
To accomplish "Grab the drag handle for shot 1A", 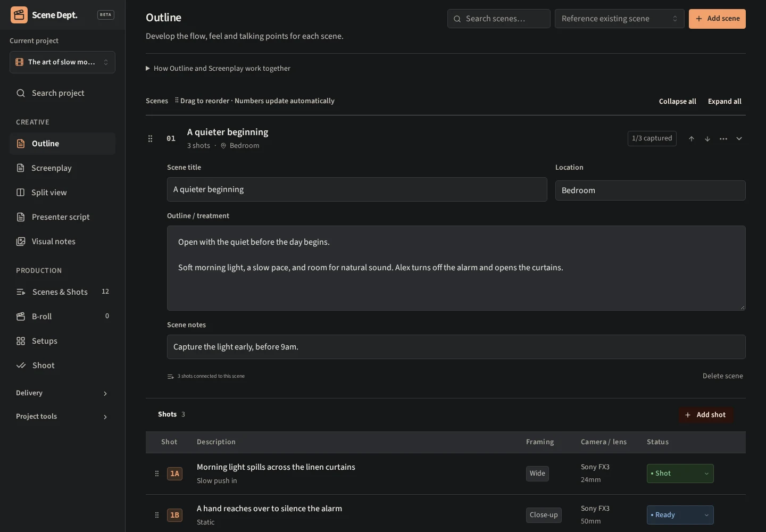I will coord(157,473).
